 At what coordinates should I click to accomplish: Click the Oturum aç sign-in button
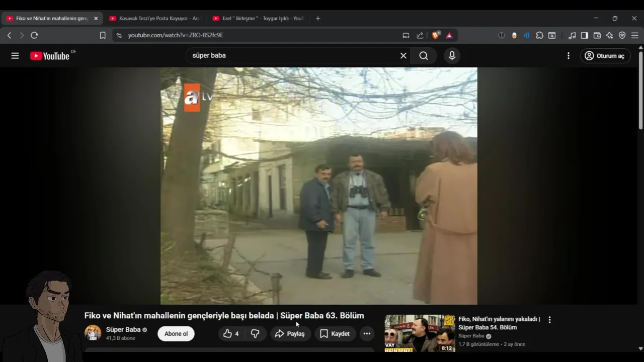pyautogui.click(x=605, y=56)
